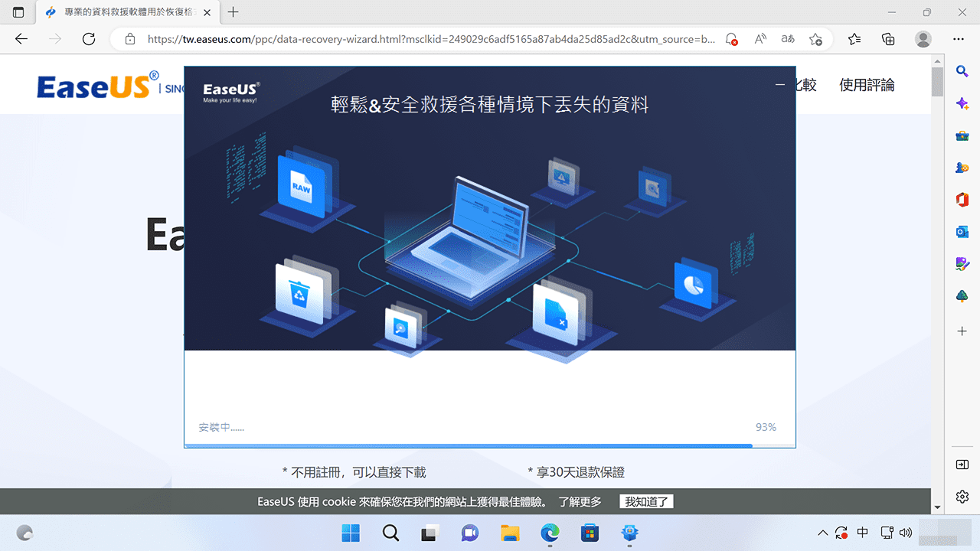Open Outlook from the Edge sidebar

962,231
